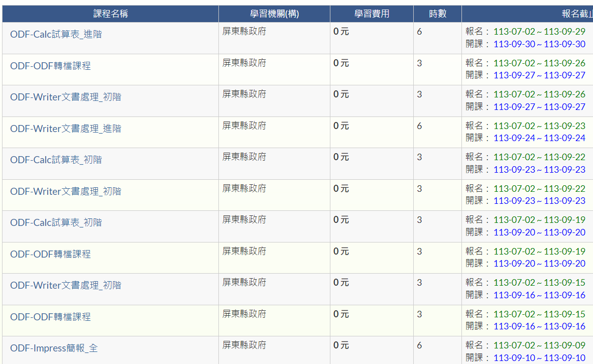Open the ODF-Writer文書處理_進階 course link
Viewport: 593px width, 364px height.
pos(66,129)
